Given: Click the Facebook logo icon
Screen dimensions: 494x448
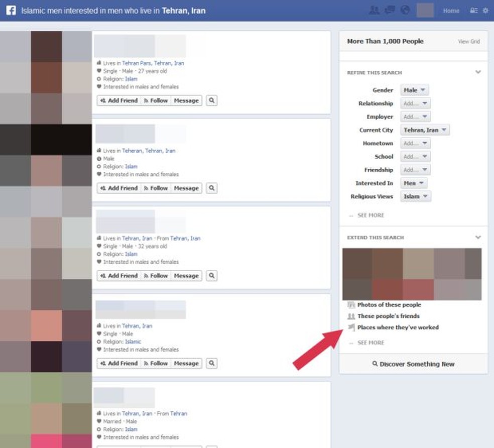Looking at the screenshot, I should pos(11,10).
